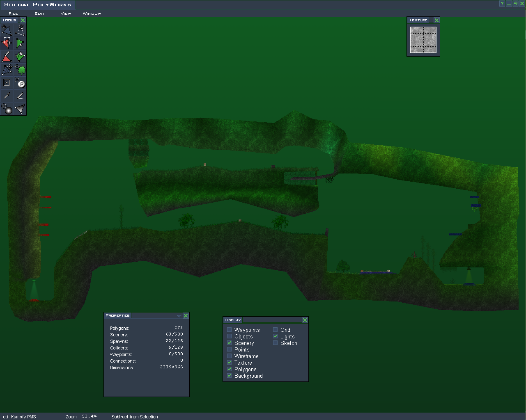Viewport: 526px width, 420px height.
Task: Select the spawn point P tool
Action: point(20,82)
